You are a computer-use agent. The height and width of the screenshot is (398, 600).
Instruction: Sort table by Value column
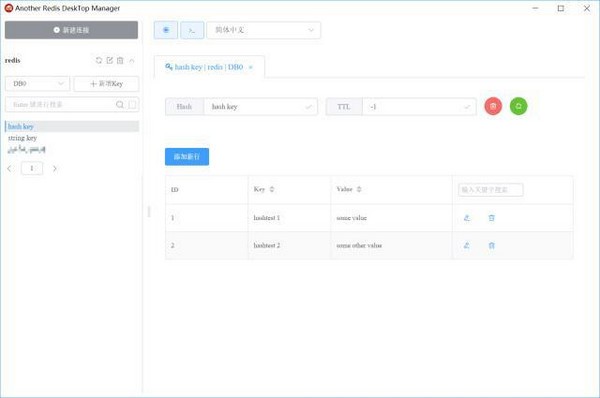click(359, 189)
